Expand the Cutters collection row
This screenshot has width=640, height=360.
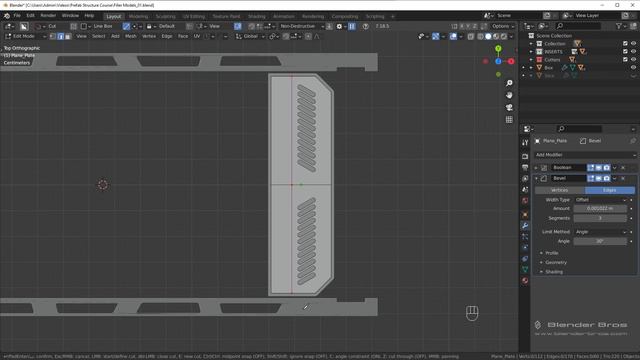point(531,60)
